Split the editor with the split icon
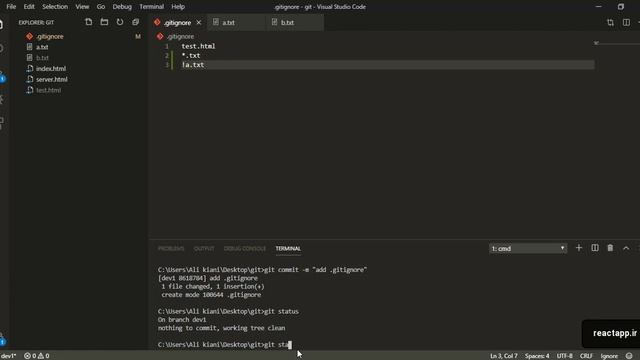 click(626, 22)
